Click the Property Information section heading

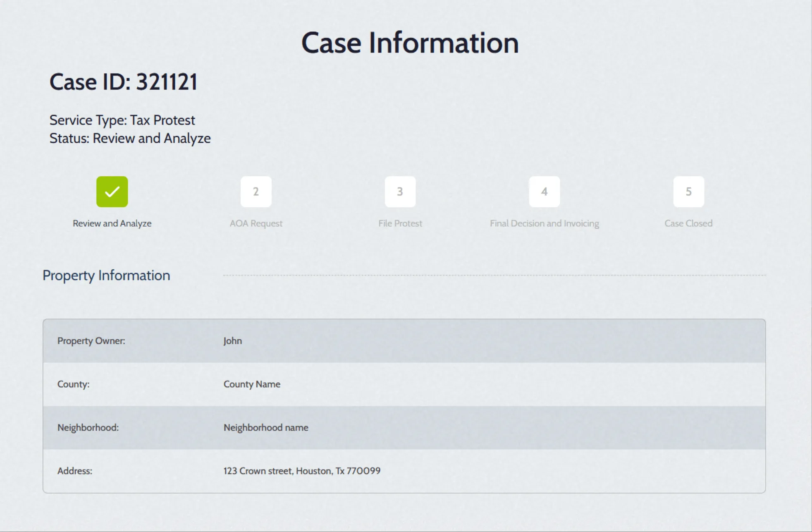click(x=106, y=276)
